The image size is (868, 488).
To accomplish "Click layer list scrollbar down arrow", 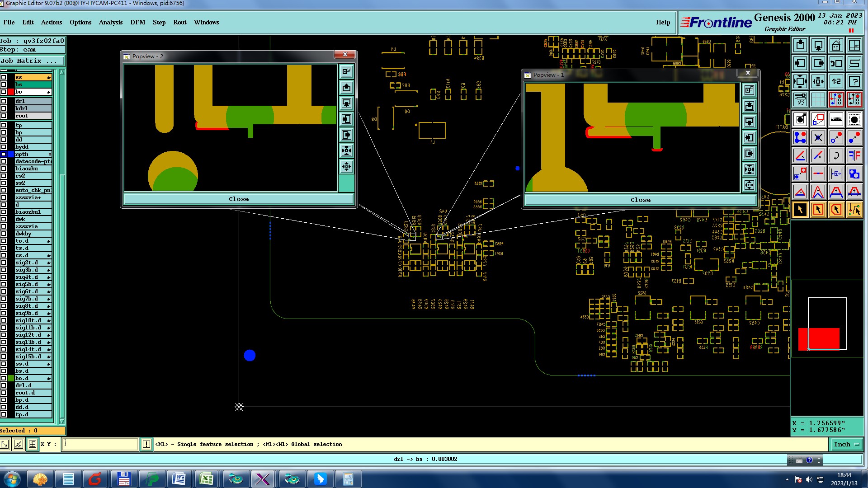I will [x=62, y=421].
